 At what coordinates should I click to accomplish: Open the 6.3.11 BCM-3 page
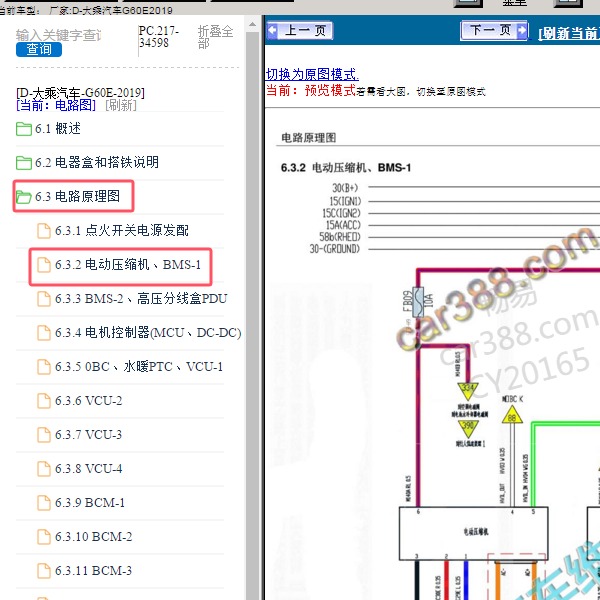pos(93,571)
